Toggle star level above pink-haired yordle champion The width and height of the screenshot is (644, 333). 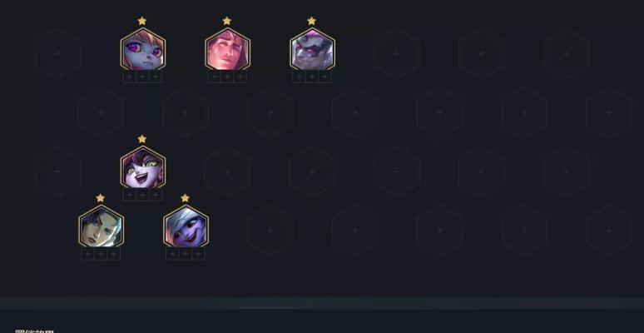142,21
